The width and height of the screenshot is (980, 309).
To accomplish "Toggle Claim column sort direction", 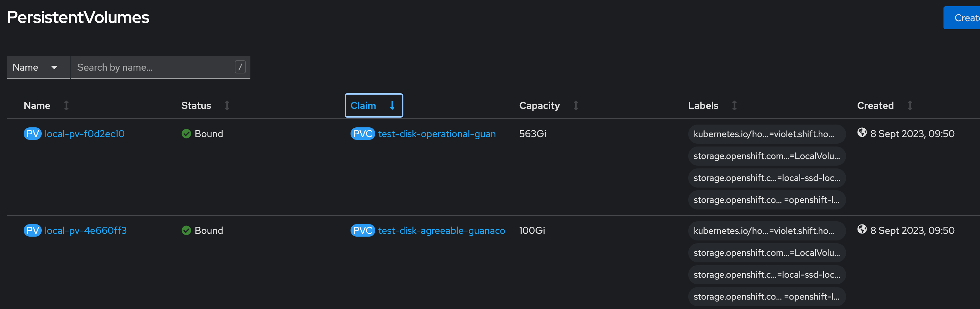I will [373, 106].
